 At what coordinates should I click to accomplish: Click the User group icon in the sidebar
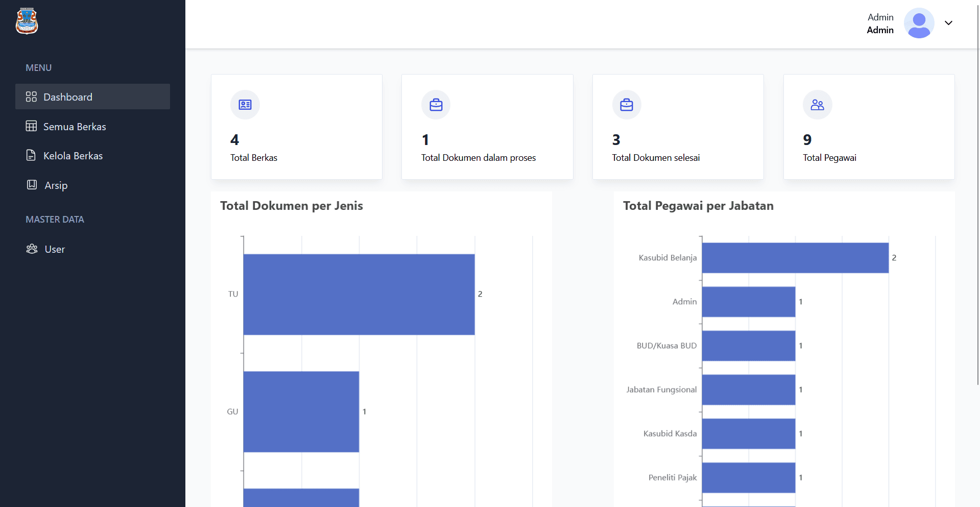point(32,249)
